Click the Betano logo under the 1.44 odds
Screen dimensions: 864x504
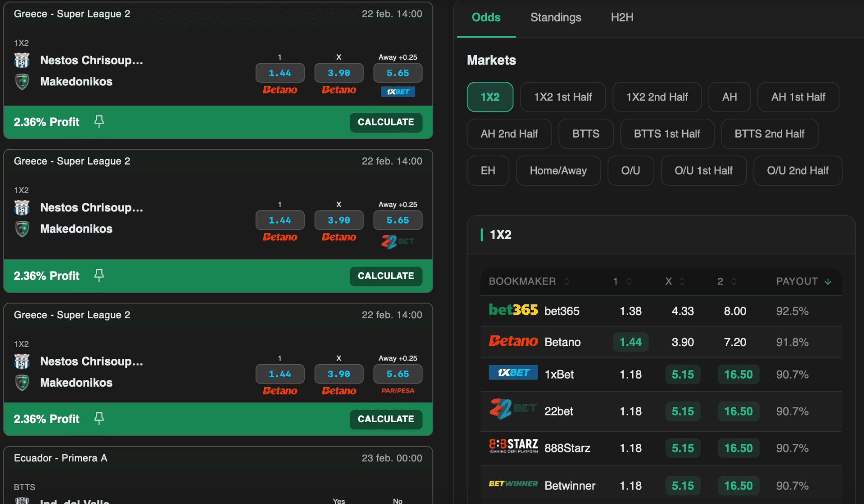(279, 89)
